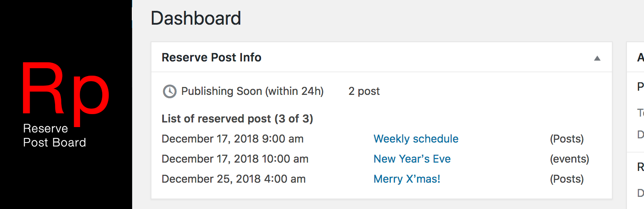Viewport: 644px width, 209px height.
Task: Click the 2 post count
Action: point(364,91)
